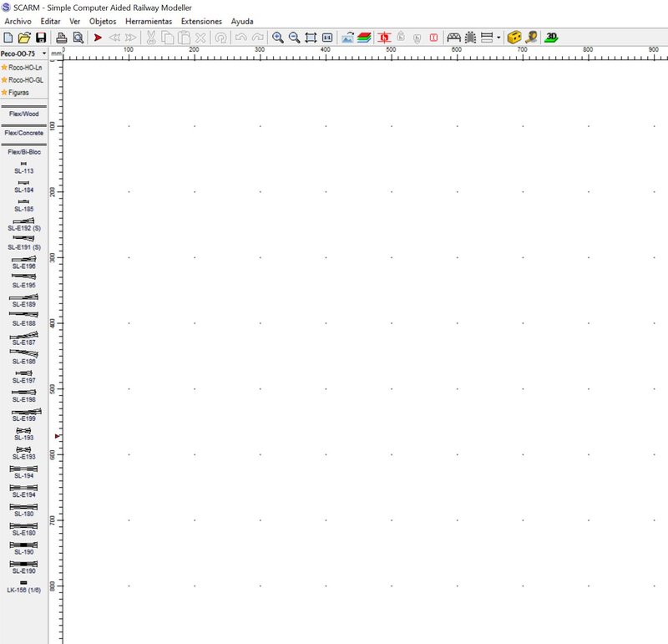The width and height of the screenshot is (668, 644).
Task: Select the SL-113 track piece
Action: [x=24, y=168]
